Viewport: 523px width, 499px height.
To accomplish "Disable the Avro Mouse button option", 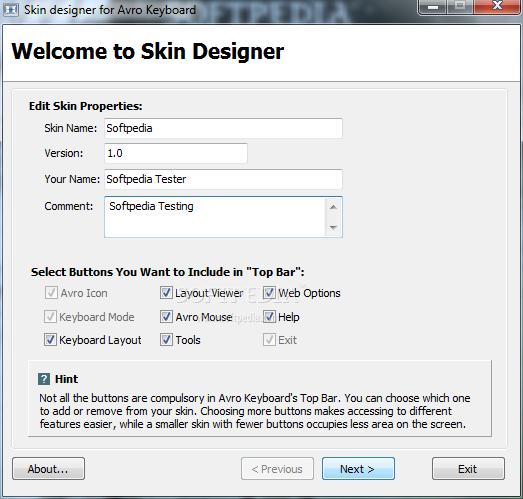I will pyautogui.click(x=166, y=317).
